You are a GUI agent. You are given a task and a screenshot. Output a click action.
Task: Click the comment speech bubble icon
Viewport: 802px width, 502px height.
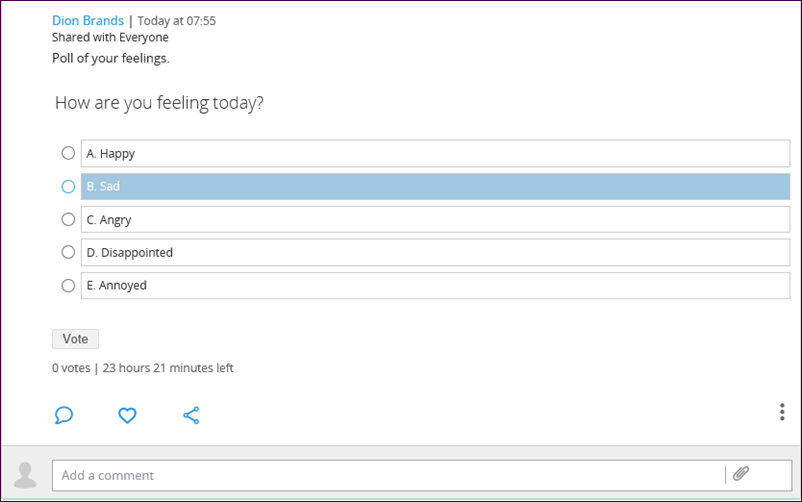click(64, 414)
